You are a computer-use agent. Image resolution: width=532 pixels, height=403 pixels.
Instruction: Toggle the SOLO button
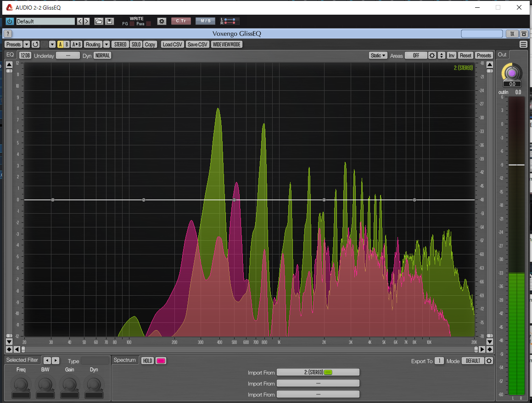coord(136,44)
